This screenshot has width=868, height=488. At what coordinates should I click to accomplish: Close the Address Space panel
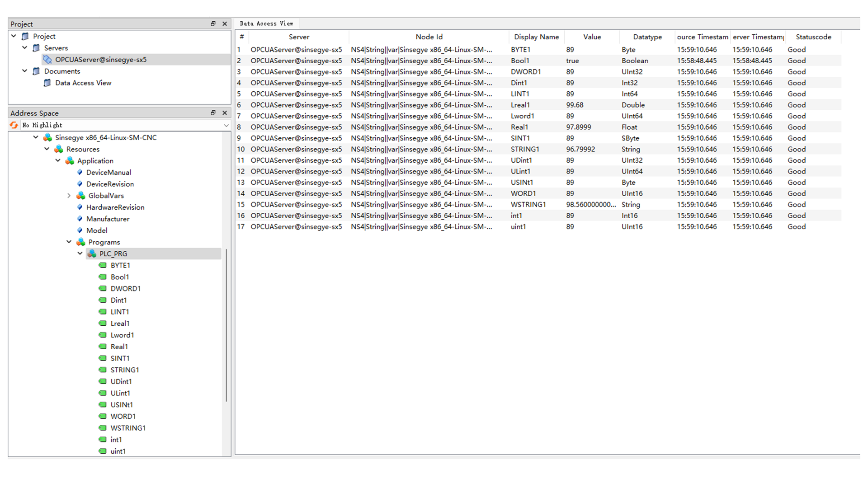225,113
